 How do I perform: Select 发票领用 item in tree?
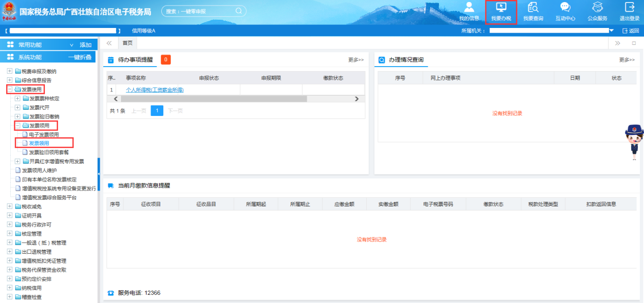(39, 143)
